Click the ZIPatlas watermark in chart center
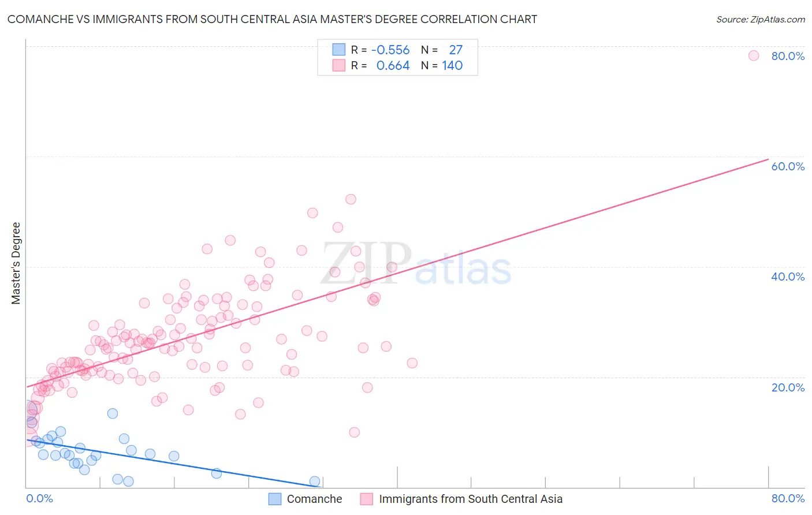The height and width of the screenshot is (515, 812). point(416,264)
